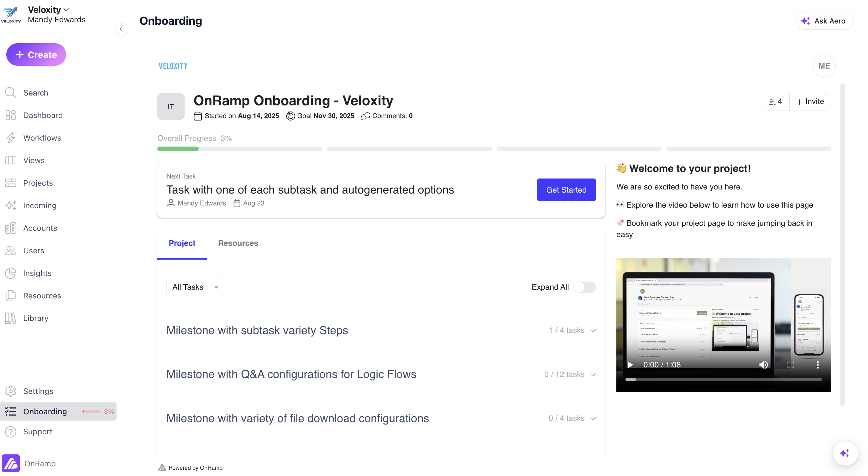Expand file download configurations milestone chevron
This screenshot has width=868, height=476.
(593, 418)
